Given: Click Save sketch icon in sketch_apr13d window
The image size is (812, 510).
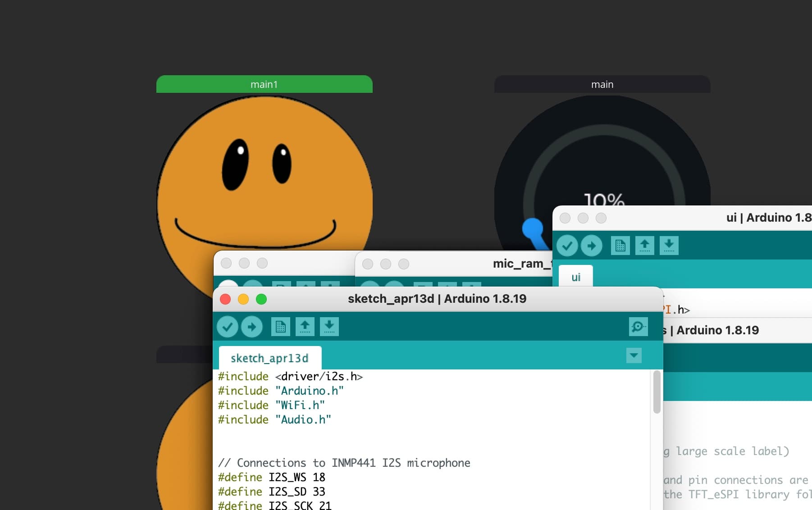Looking at the screenshot, I should (x=329, y=327).
